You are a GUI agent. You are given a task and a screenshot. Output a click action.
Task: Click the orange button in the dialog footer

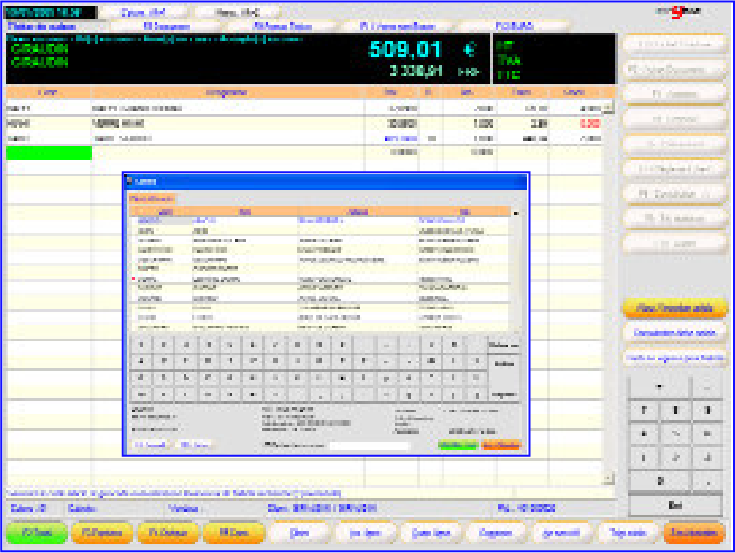point(501,445)
